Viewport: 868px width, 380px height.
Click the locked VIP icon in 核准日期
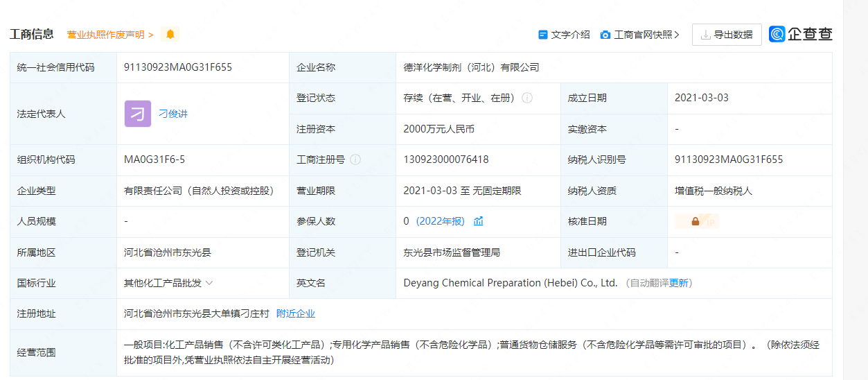click(697, 221)
